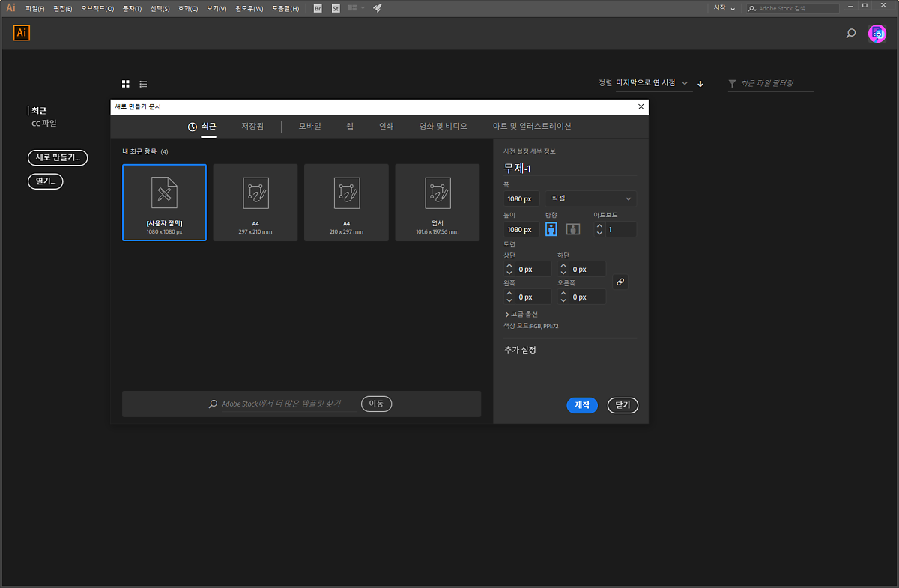Switch to the 모바일 tab

[309, 127]
